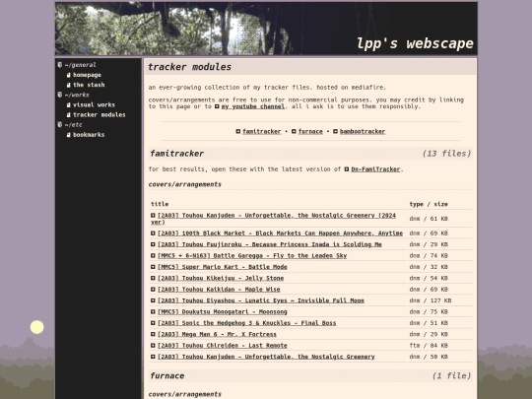Click download icon for Princess Inada track
532x399 pixels.
tap(153, 244)
